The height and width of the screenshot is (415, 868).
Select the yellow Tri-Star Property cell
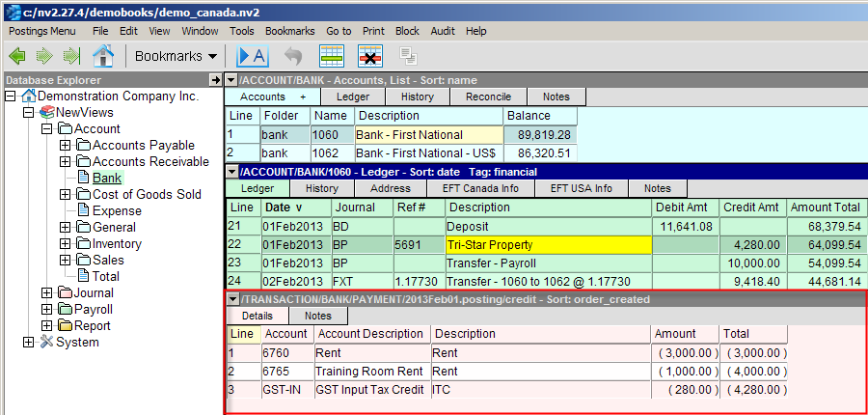(x=547, y=245)
